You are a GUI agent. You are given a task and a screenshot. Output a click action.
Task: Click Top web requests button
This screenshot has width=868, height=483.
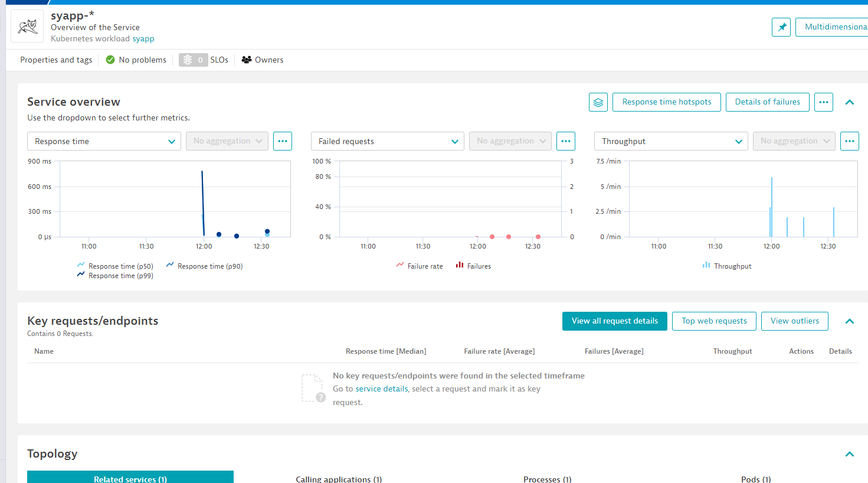pyautogui.click(x=714, y=321)
